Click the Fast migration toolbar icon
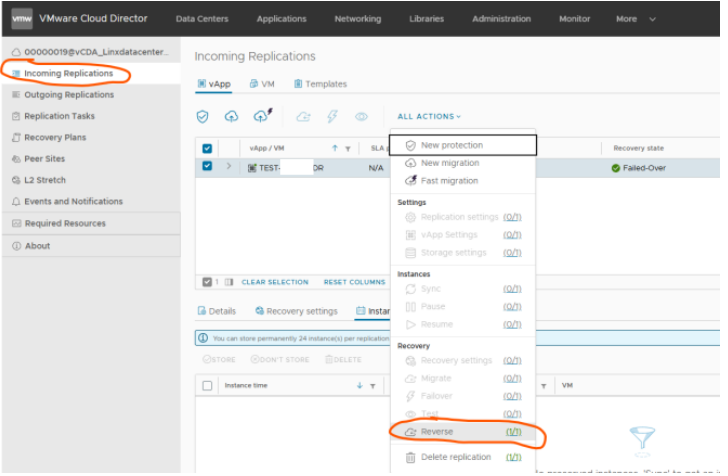 pos(262,117)
